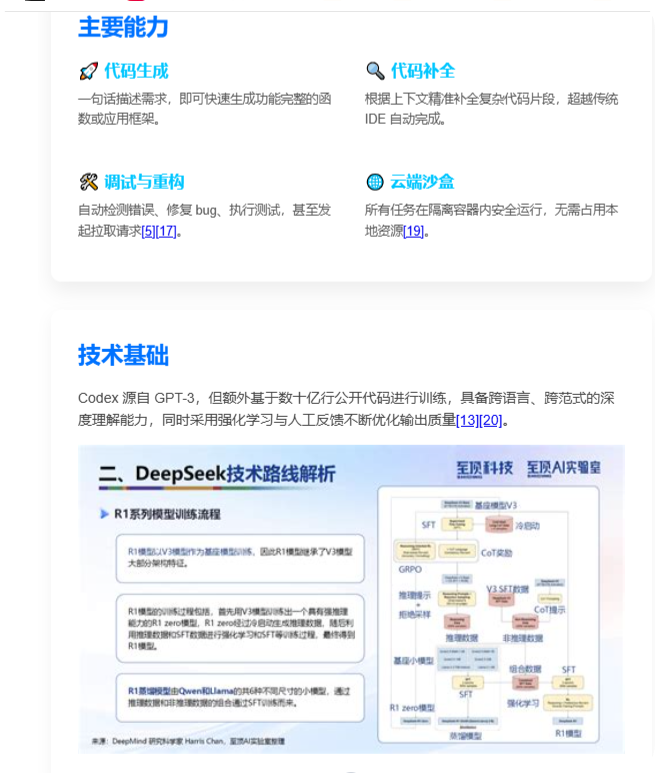Open citation link [17]
The height and width of the screenshot is (773, 655).
[166, 231]
